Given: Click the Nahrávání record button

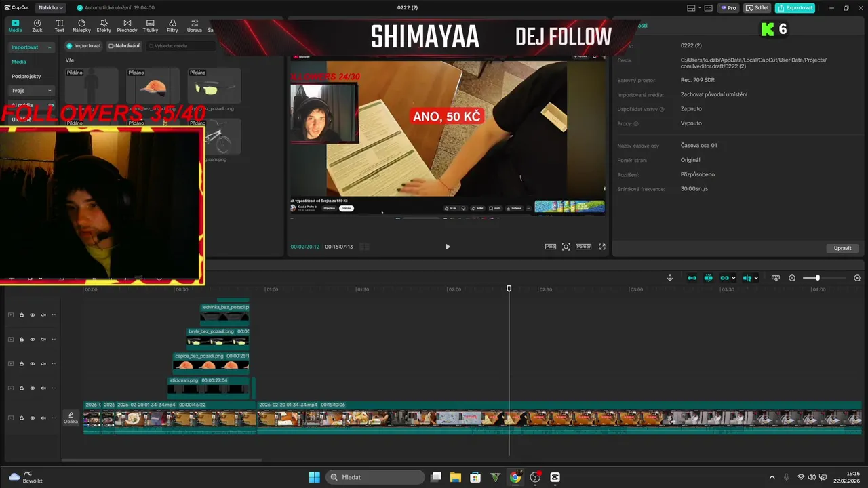Looking at the screenshot, I should (124, 46).
